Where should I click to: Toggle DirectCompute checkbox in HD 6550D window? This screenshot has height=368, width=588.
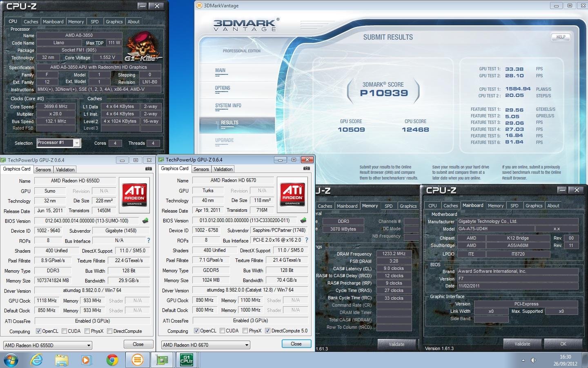[x=109, y=331]
